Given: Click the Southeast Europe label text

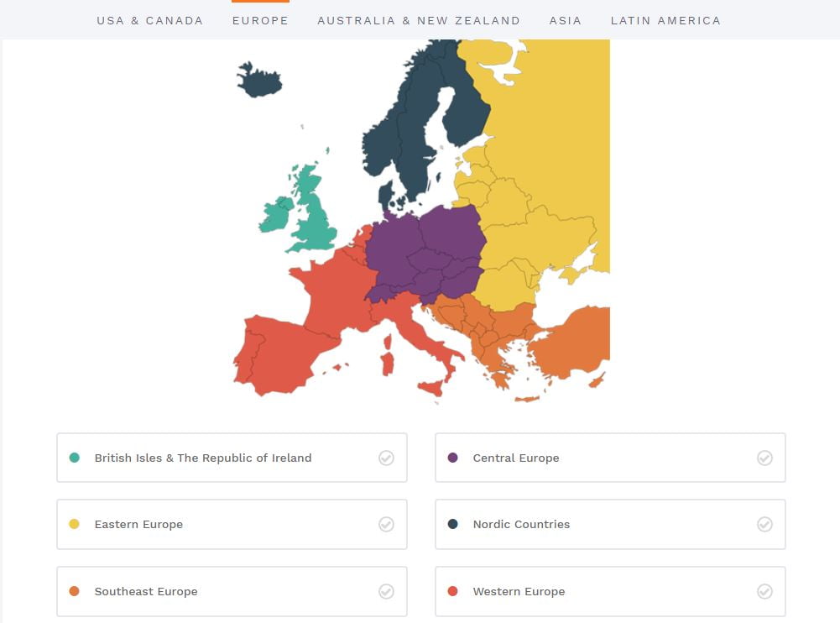Looking at the screenshot, I should [146, 591].
